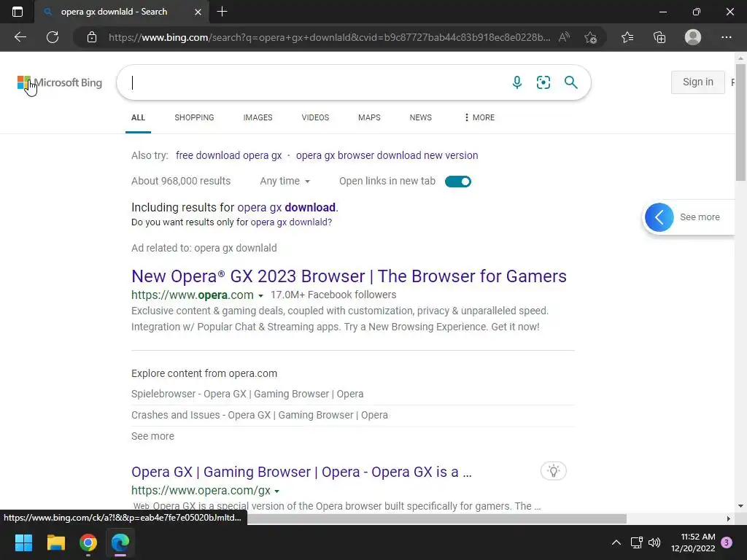The width and height of the screenshot is (747, 560).
Task: Switch to the MAPS tab
Action: point(369,117)
